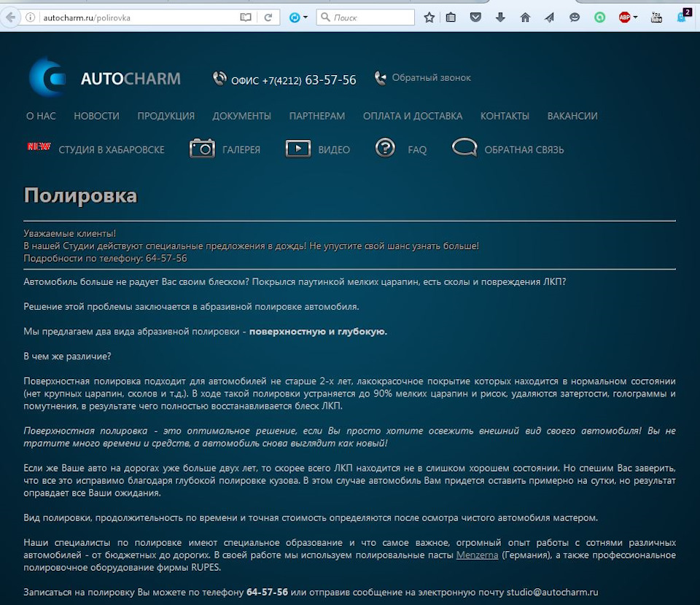Bookmark this page with star icon

[429, 17]
